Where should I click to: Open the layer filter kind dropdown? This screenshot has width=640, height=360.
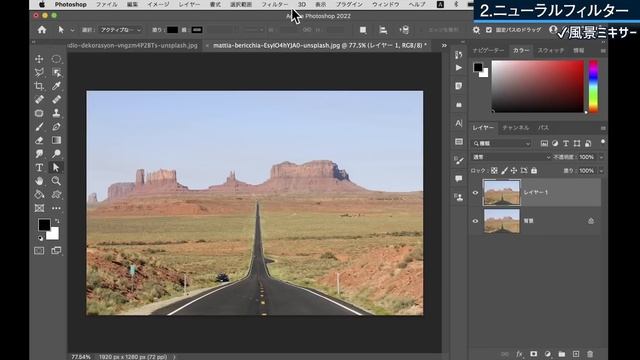point(502,143)
